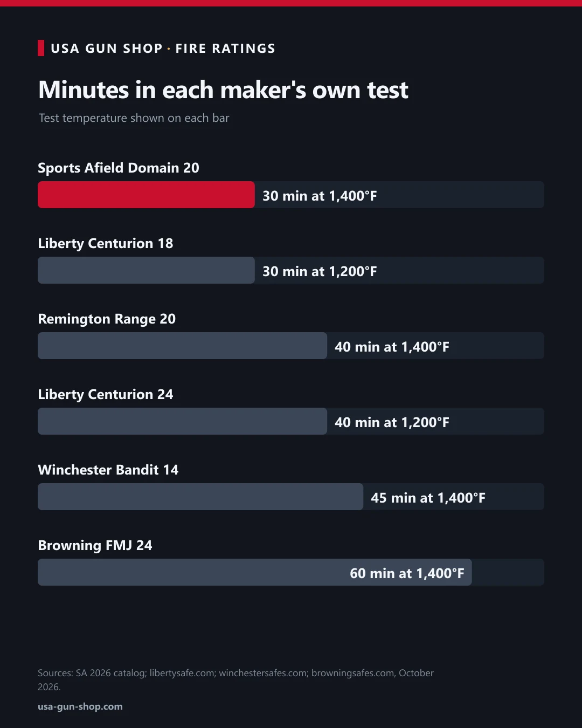
Task: Click the Liberty Centurion 18 label
Action: tap(106, 243)
